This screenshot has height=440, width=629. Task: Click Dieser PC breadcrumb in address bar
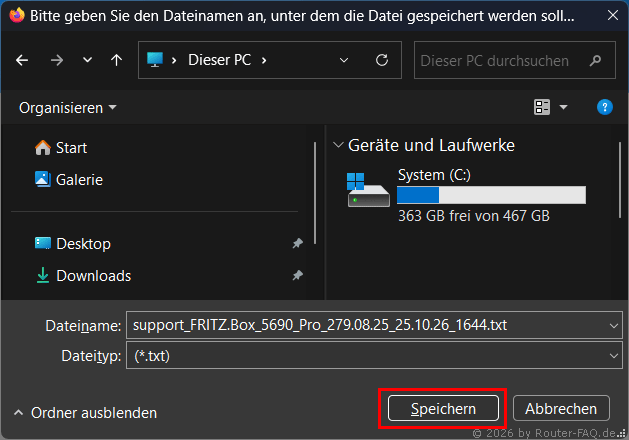click(219, 60)
